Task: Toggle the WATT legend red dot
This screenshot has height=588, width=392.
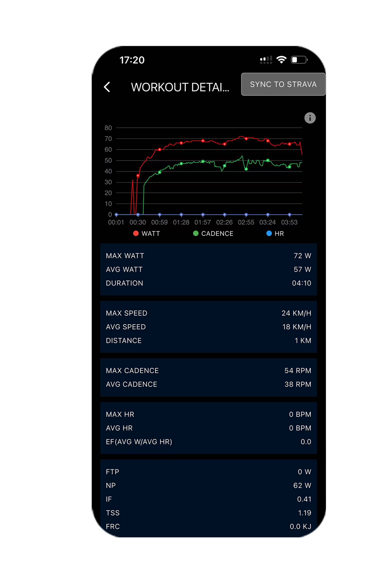Action: [136, 233]
